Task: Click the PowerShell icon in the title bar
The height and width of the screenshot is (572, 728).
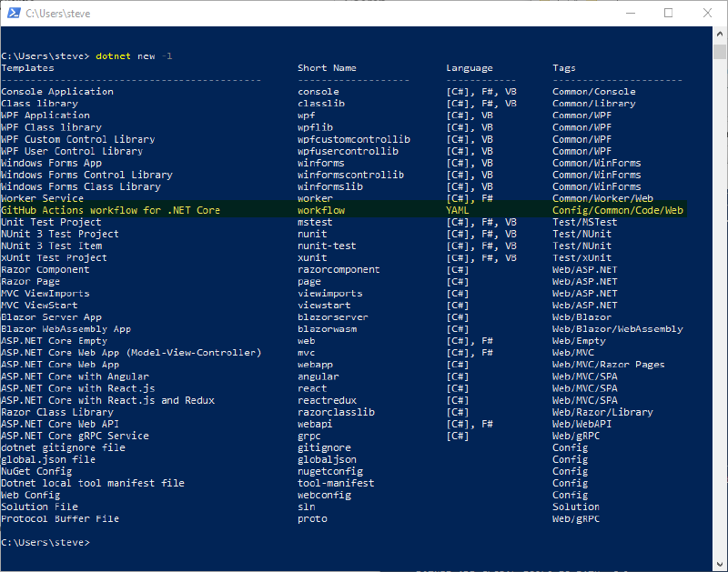Action: tap(14, 13)
